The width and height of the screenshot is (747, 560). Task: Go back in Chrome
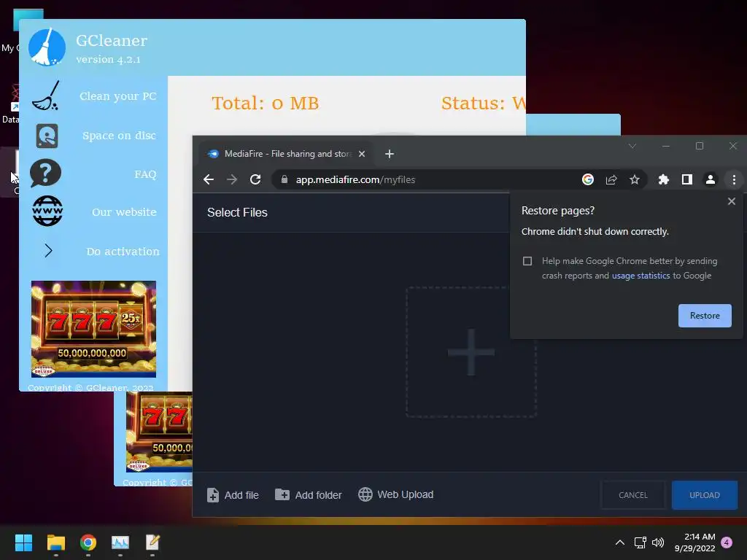click(208, 179)
